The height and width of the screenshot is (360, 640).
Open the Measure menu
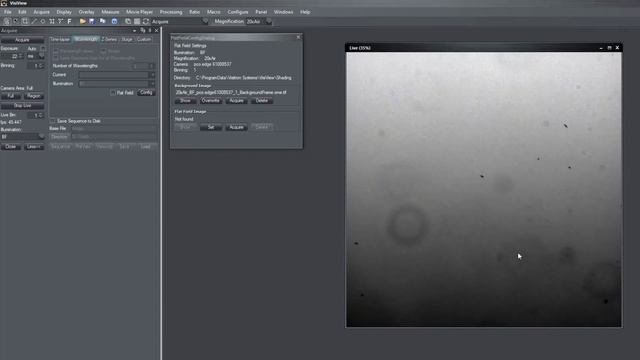[x=110, y=12]
